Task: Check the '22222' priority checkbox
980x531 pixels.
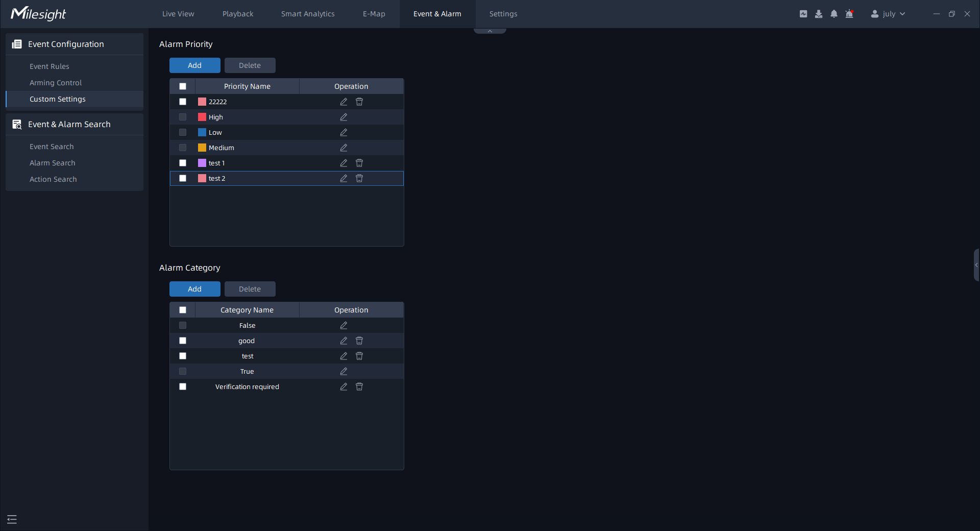Action: point(183,102)
